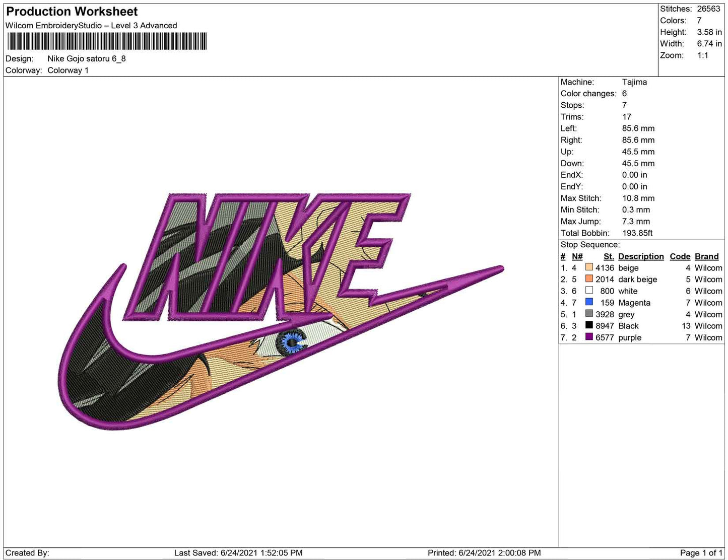Click the "Stops:" label
Image resolution: width=728 pixels, height=560 pixels.
[572, 105]
